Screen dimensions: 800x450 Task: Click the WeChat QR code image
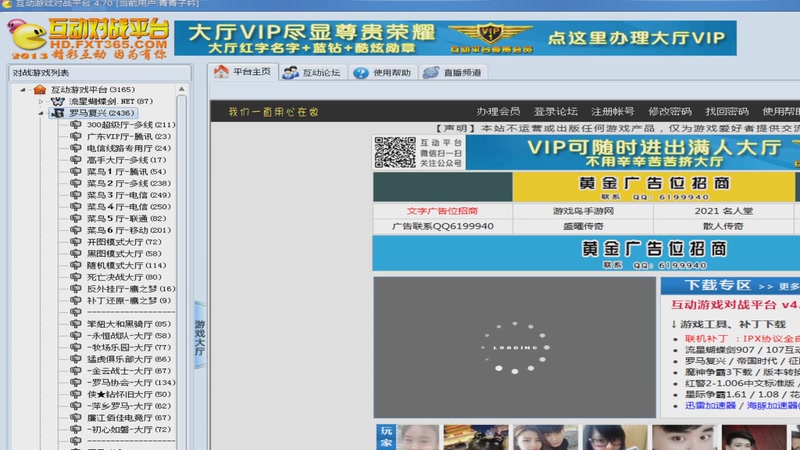click(395, 152)
